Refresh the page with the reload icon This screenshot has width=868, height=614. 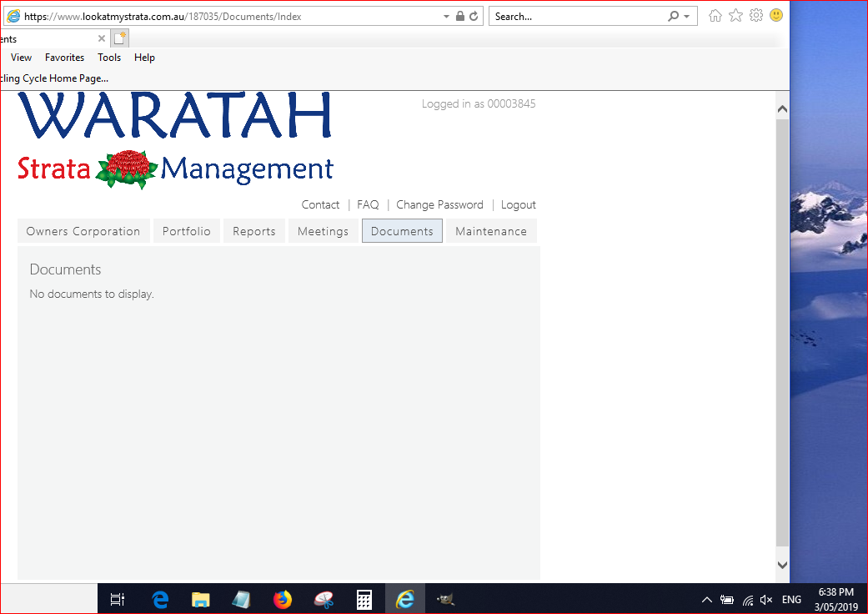click(474, 16)
